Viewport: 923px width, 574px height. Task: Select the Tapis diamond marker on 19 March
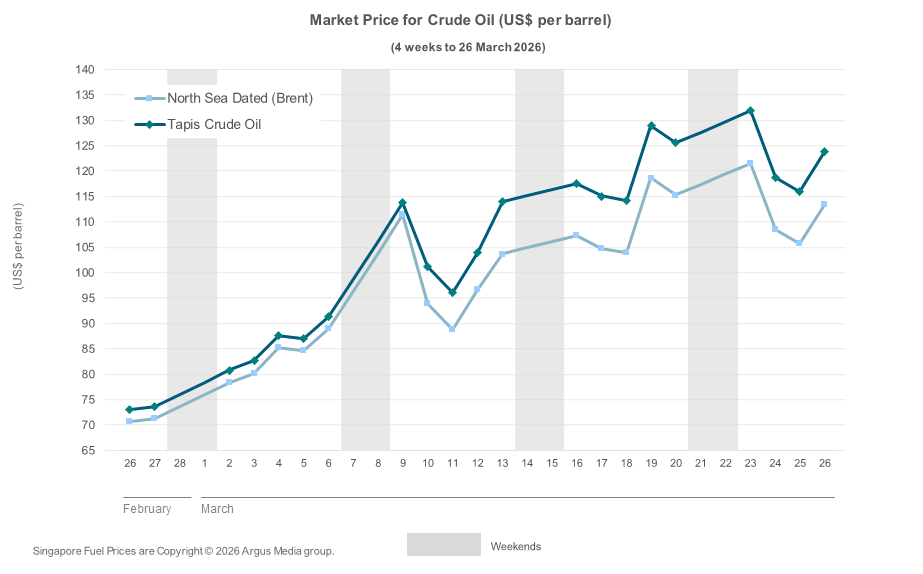(x=651, y=126)
